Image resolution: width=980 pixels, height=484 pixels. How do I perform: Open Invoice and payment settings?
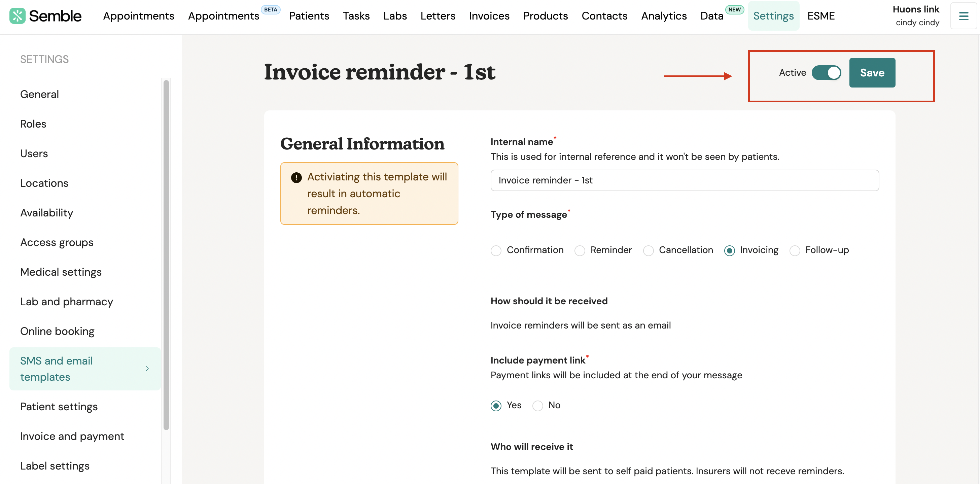point(72,437)
